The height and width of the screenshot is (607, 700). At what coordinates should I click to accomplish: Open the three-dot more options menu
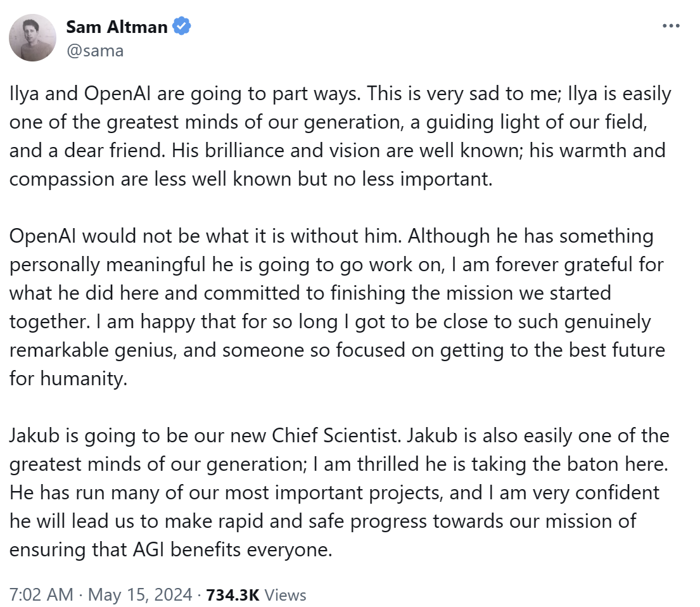pyautogui.click(x=671, y=27)
